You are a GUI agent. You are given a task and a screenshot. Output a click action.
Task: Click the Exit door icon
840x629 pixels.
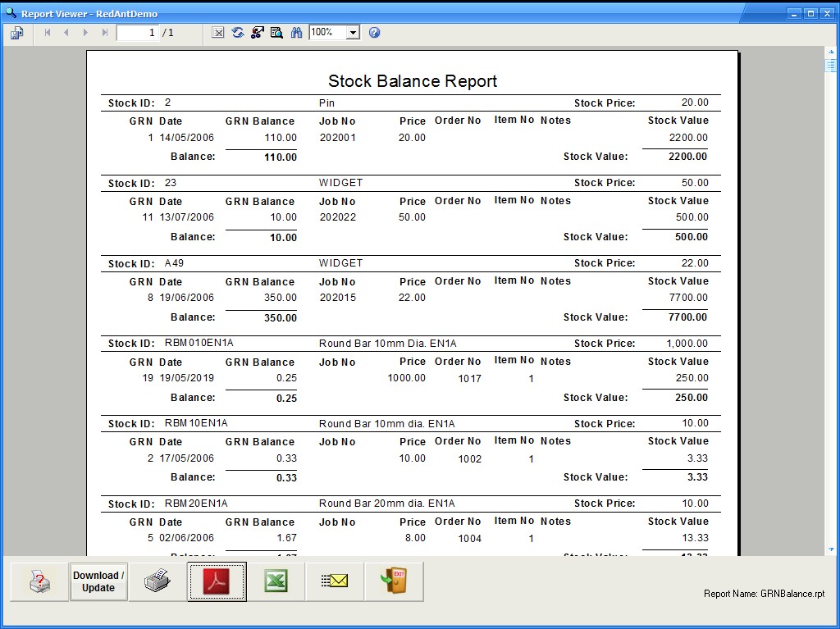click(394, 581)
